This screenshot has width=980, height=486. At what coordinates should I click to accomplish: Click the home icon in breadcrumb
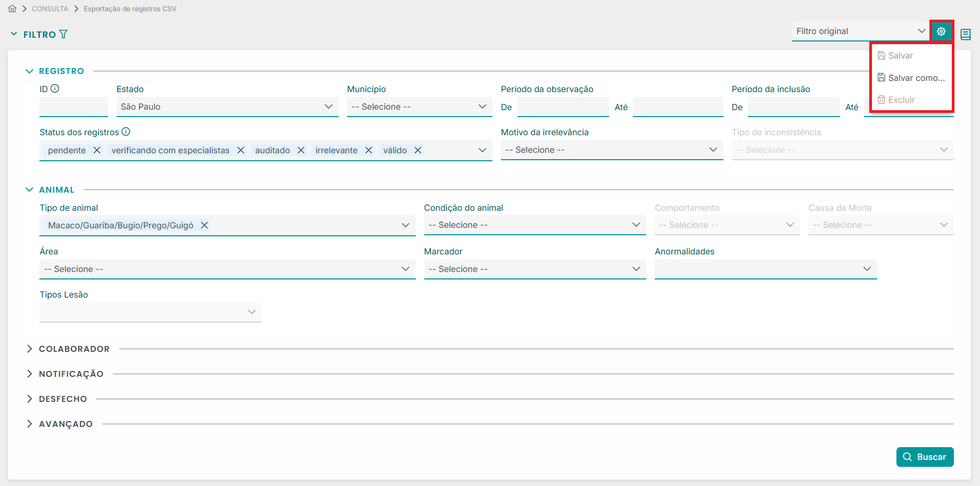(x=12, y=9)
